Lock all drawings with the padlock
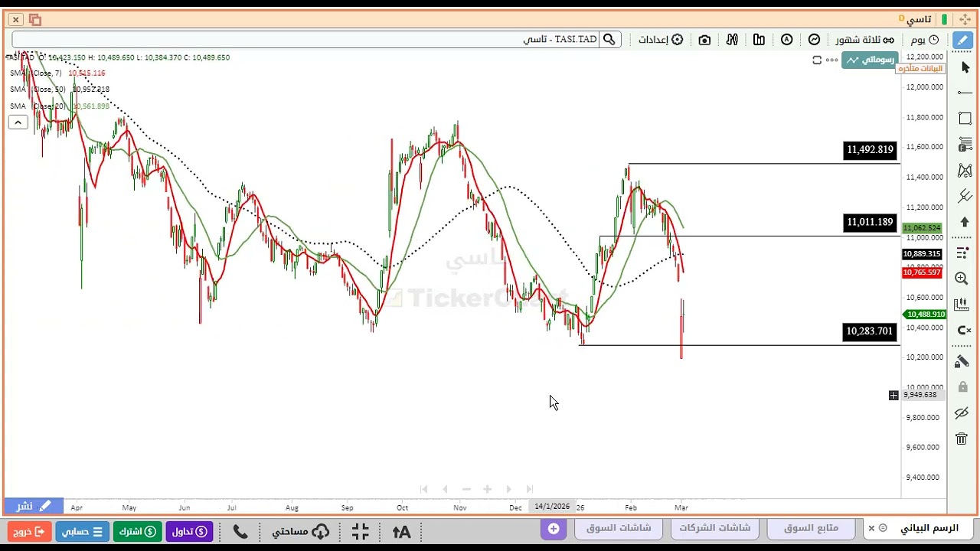Viewport: 980px width, 551px height. click(x=962, y=387)
